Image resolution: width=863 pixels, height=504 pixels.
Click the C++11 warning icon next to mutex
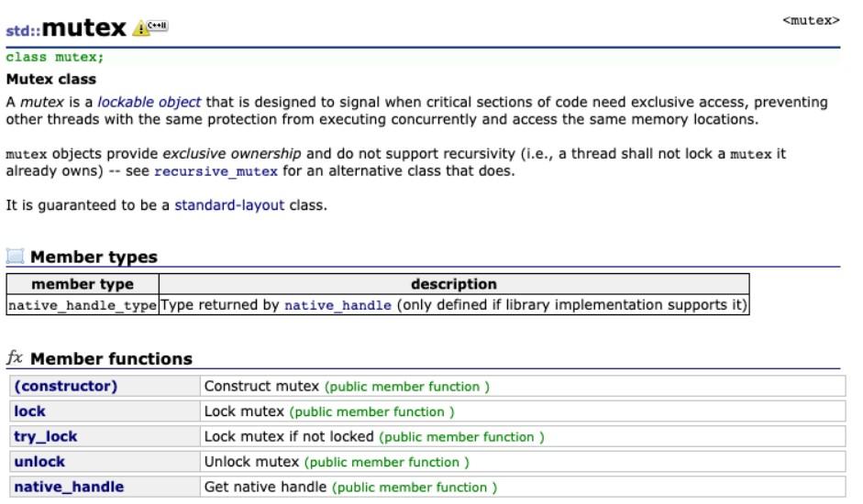(150, 27)
